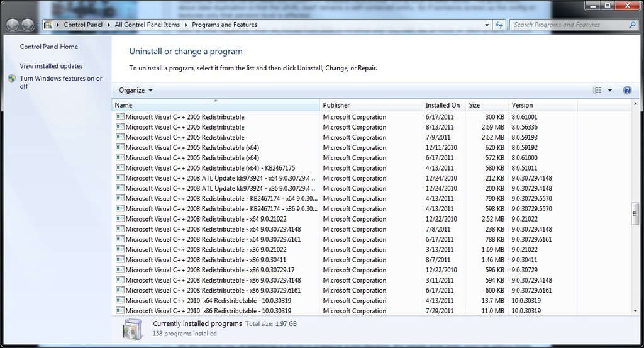Viewport: 644px width, 348px height.
Task: Click the Refresh button beside address bar
Action: click(499, 25)
